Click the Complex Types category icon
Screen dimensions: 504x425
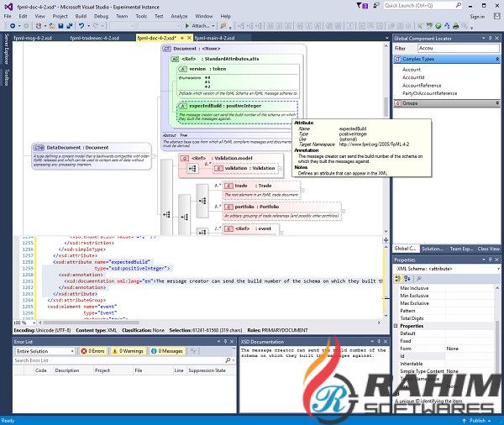(x=397, y=60)
